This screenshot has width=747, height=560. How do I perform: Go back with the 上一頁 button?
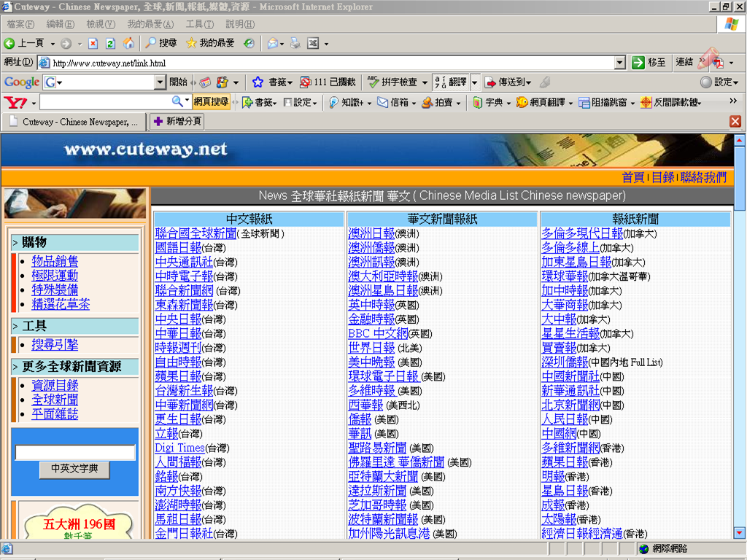(x=24, y=43)
